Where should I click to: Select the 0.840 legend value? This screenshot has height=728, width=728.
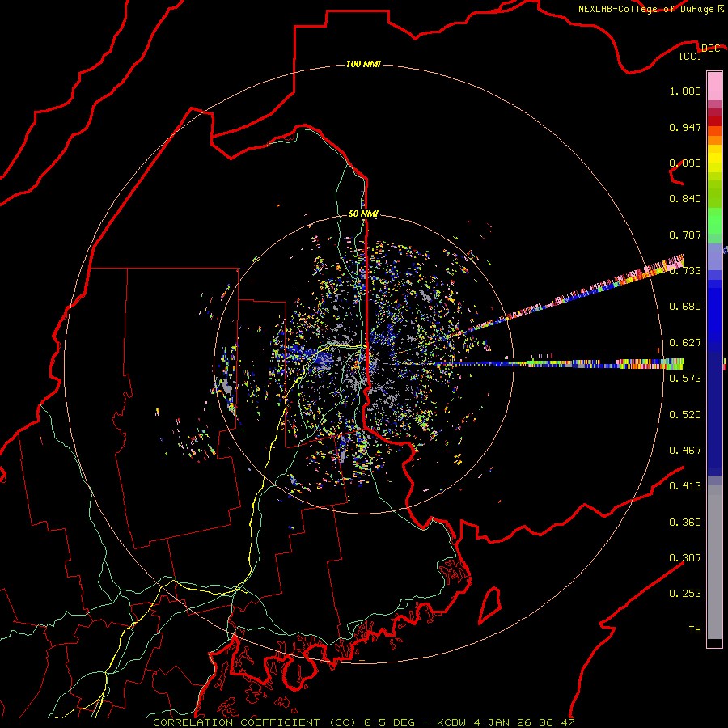(x=685, y=199)
